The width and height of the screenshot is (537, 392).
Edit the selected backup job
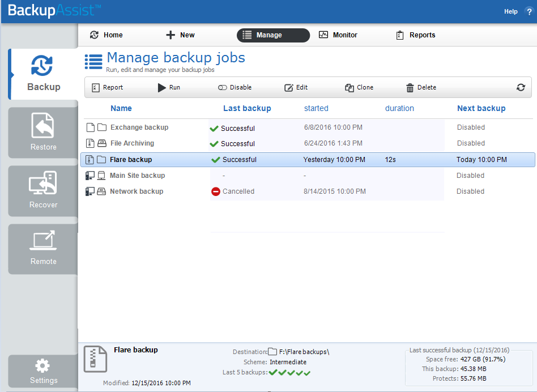click(296, 87)
